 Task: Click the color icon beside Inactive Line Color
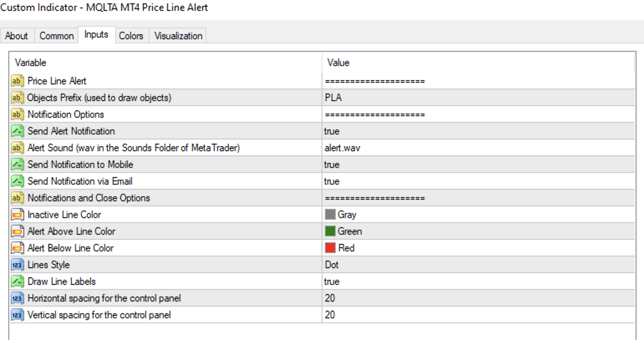pyautogui.click(x=17, y=214)
